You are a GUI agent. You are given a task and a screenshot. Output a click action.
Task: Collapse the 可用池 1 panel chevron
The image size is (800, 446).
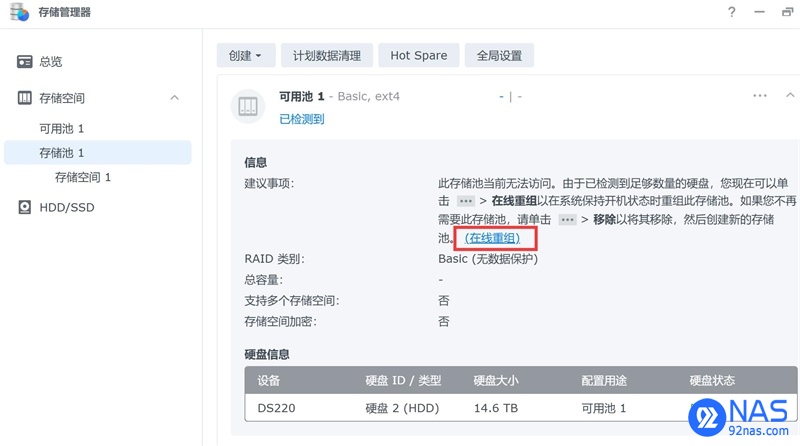(790, 95)
